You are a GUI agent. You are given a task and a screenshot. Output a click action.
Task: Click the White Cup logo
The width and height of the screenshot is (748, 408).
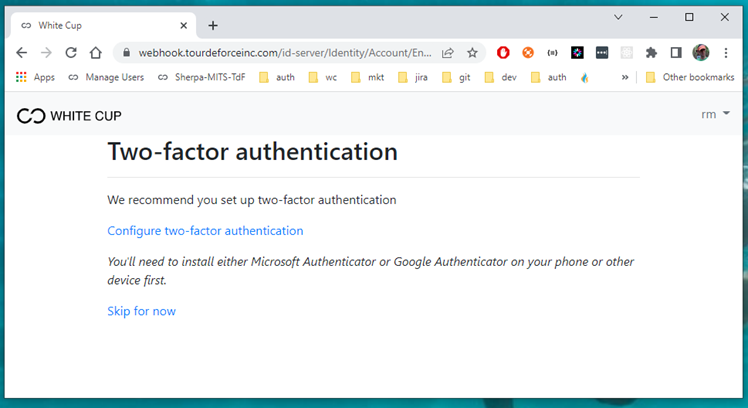click(69, 115)
